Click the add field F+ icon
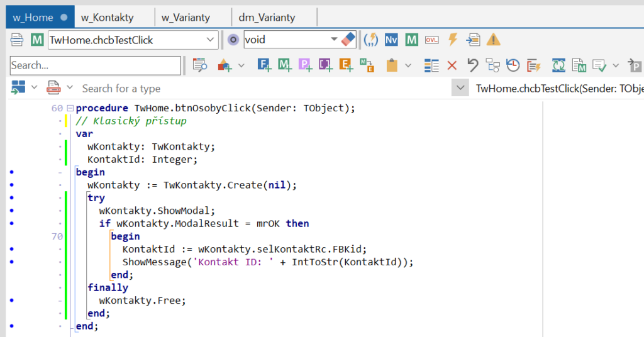Viewport: 644px width, 337px height. [265, 65]
